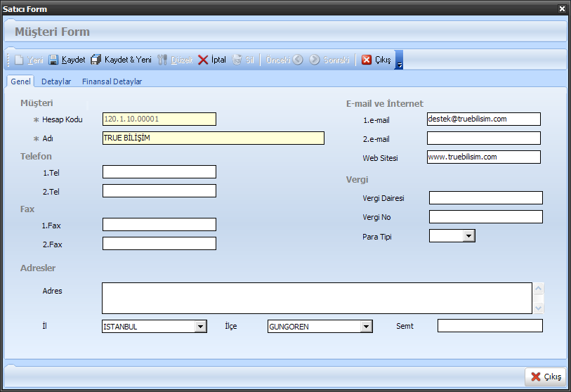This screenshot has height=392, width=571.
Task: Click the Yeni (New) toolbar icon
Action: 19,60
